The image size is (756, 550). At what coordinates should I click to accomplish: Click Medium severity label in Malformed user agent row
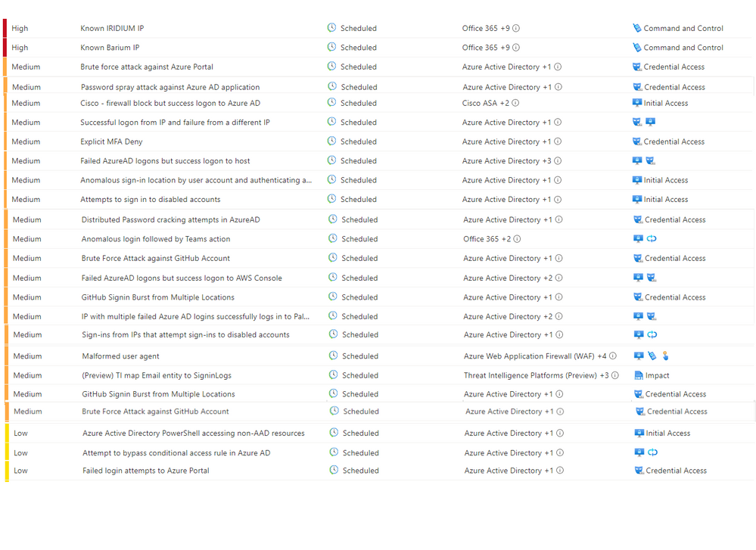tap(27, 356)
